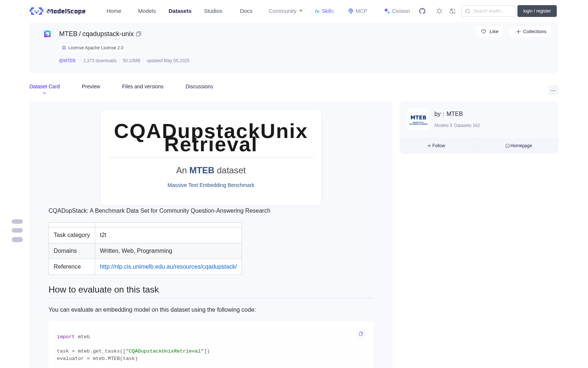This screenshot has width=588, height=368.
Task: Switch to Files and versions tab
Action: (x=143, y=86)
